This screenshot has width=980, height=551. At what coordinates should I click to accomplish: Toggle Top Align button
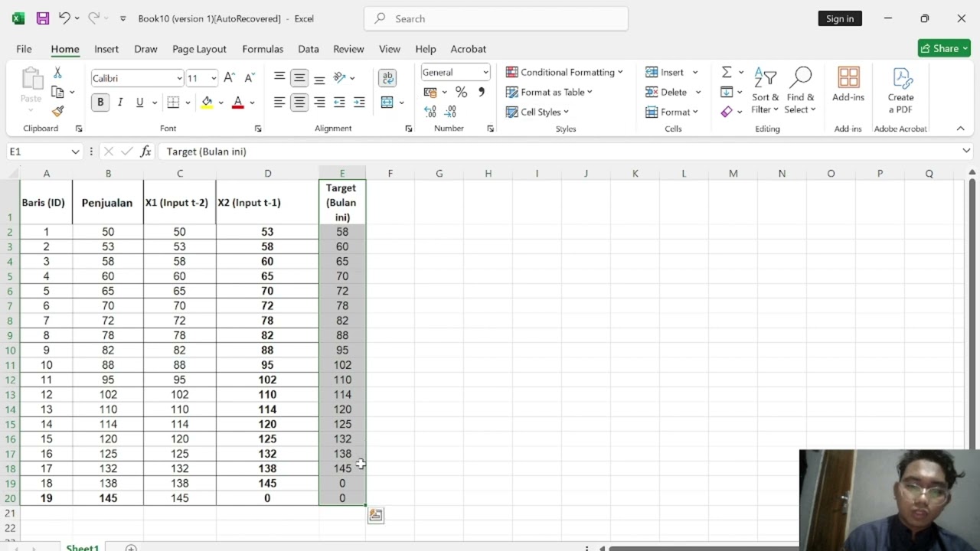(x=279, y=77)
